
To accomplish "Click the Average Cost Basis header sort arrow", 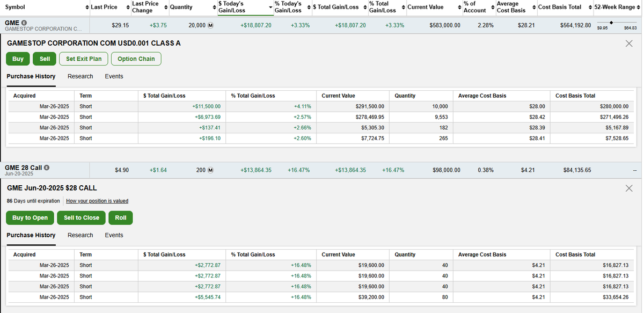I will click(x=533, y=7).
